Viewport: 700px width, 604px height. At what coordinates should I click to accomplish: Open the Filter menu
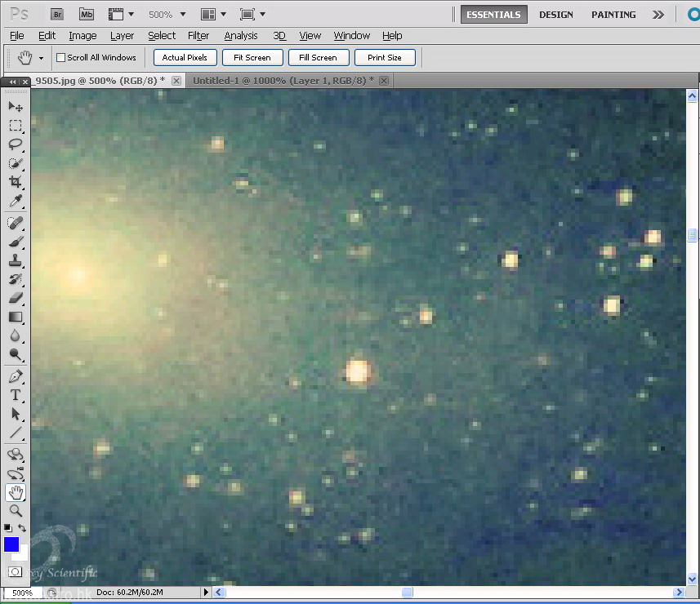(198, 36)
